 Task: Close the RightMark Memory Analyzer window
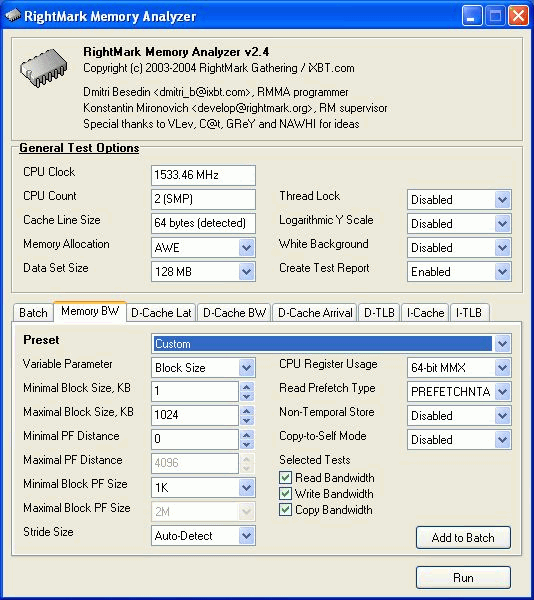518,16
